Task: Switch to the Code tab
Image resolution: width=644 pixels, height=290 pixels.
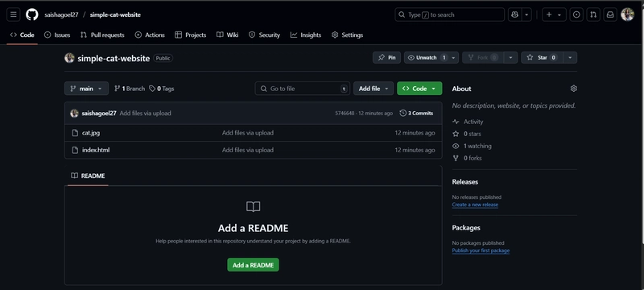Action: point(23,35)
